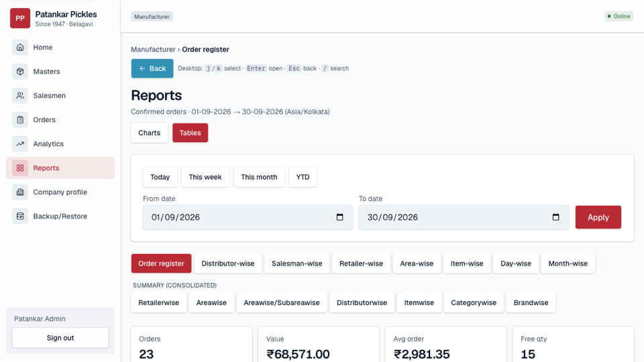Click the Value ₹68,571.00 summary card
This screenshot has width=644, height=362.
click(x=319, y=345)
